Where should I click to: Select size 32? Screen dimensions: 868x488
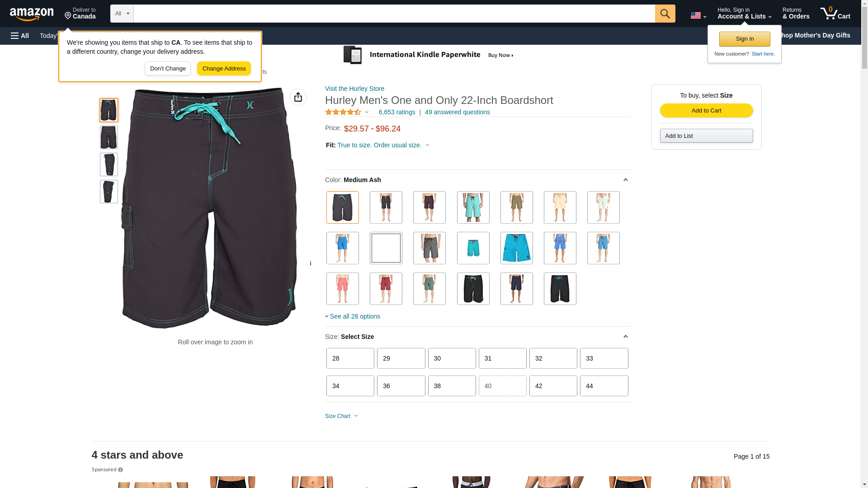[x=553, y=358]
